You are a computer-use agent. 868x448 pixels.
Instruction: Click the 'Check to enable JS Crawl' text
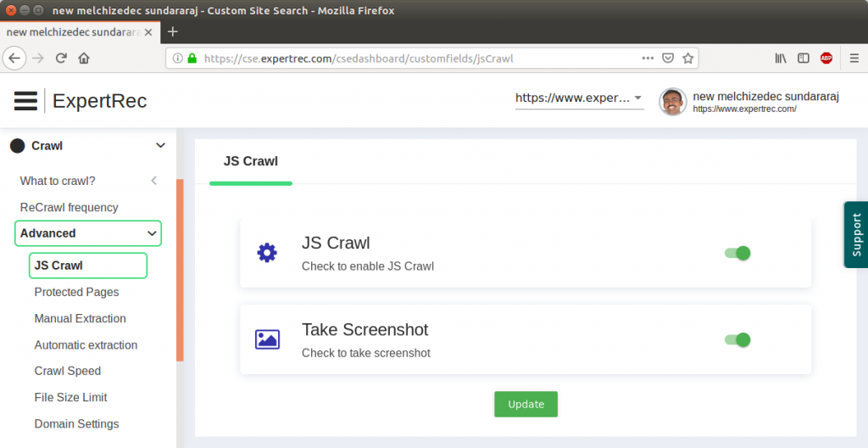pyautogui.click(x=368, y=266)
